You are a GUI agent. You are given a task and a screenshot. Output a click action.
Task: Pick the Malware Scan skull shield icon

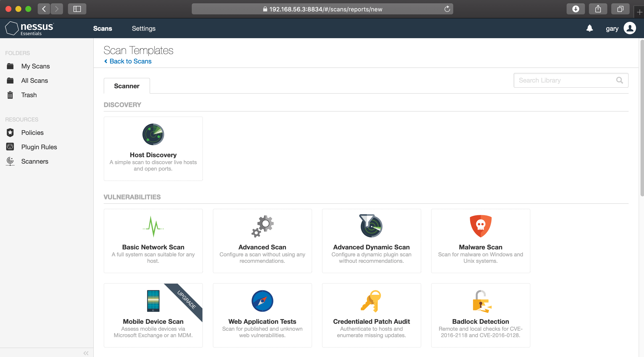click(480, 226)
